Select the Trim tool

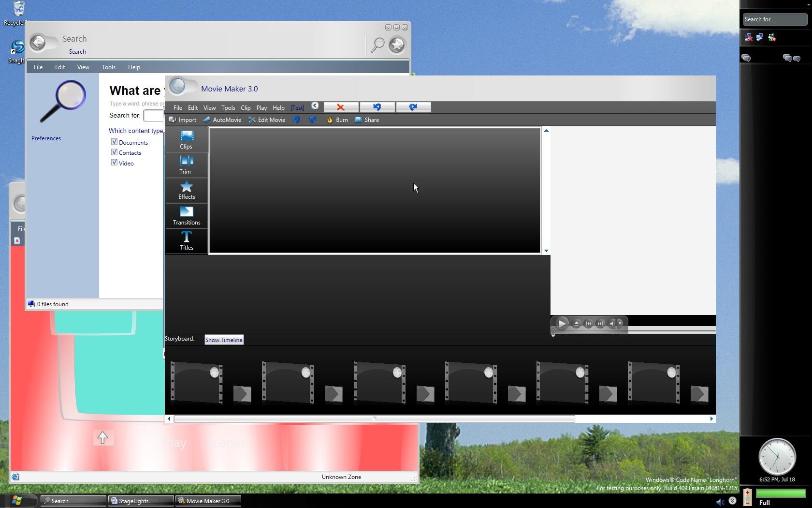pyautogui.click(x=187, y=165)
